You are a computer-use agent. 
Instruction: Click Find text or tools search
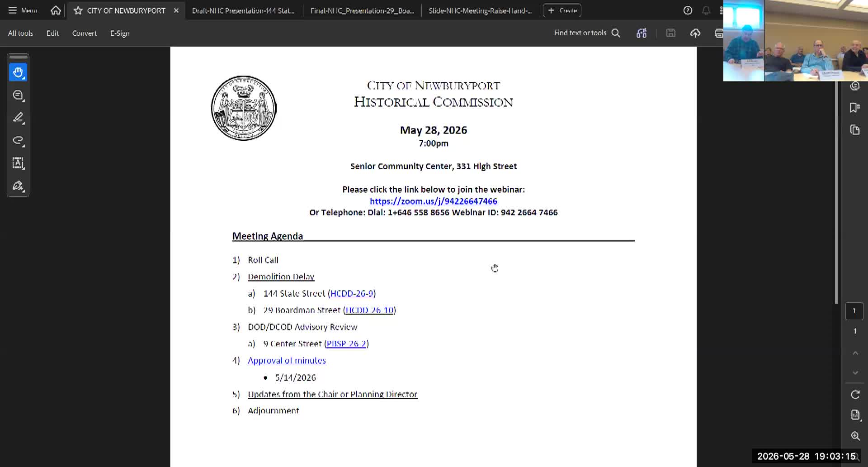587,33
